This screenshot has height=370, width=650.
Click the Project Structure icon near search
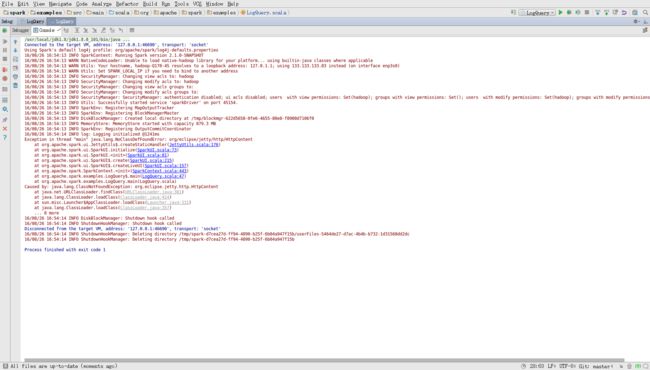635,12
